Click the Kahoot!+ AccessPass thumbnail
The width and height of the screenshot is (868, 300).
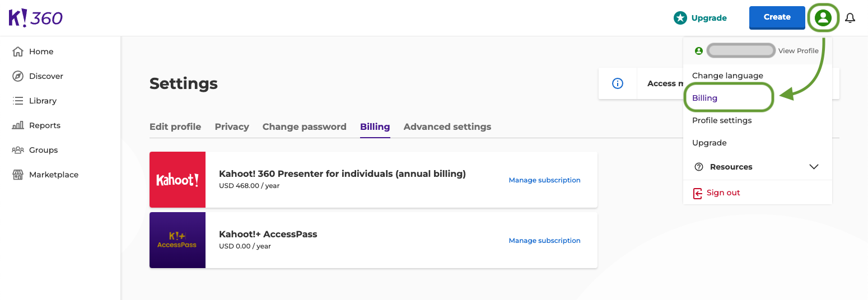[177, 240]
